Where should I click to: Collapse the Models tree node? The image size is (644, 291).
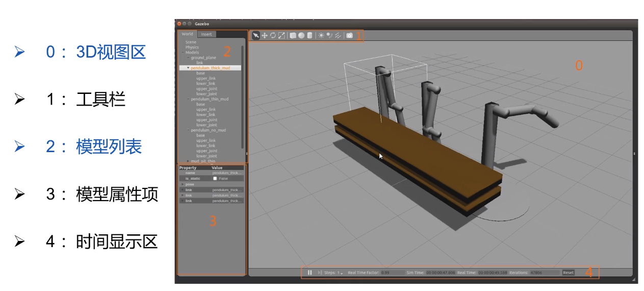coord(183,53)
